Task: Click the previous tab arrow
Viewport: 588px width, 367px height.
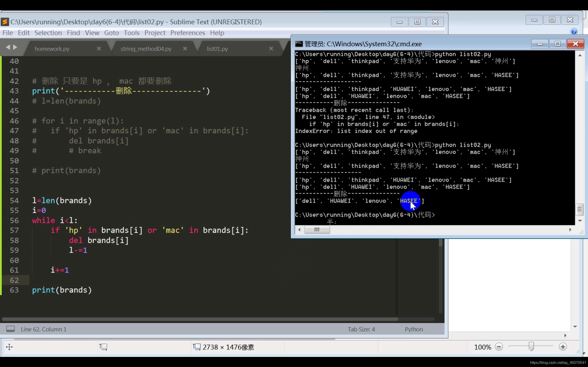Action: [x=8, y=47]
